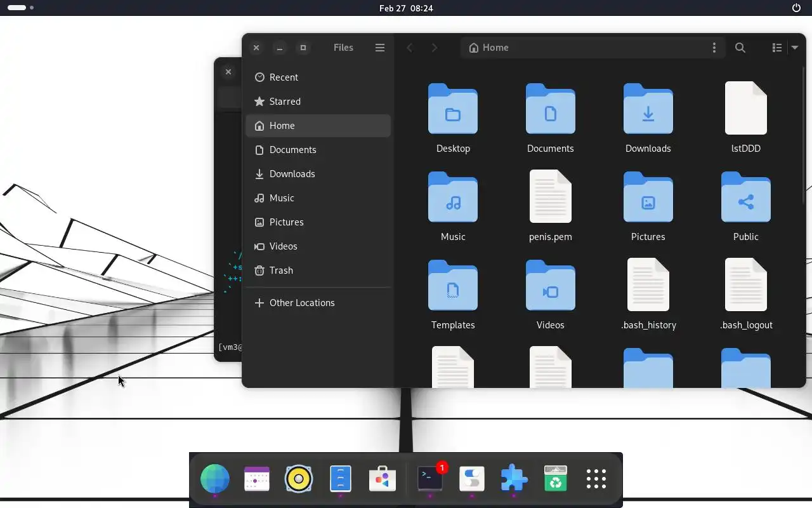Open the Public shared folder
The height and width of the screenshot is (508, 812).
click(x=745, y=197)
